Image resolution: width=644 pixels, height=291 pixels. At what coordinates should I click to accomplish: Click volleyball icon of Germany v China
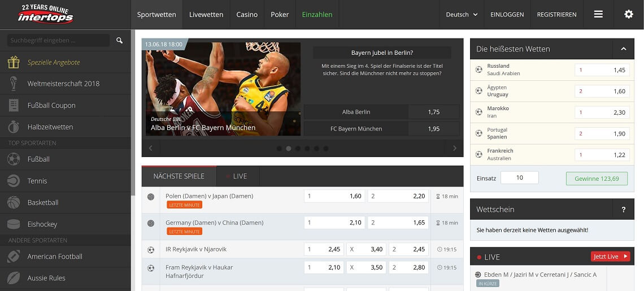[151, 223]
